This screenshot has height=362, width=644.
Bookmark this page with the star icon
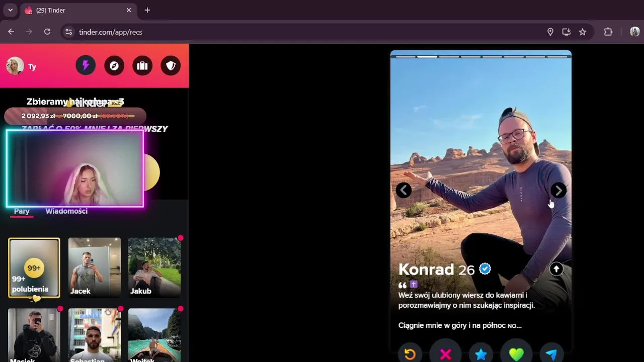[x=583, y=32]
